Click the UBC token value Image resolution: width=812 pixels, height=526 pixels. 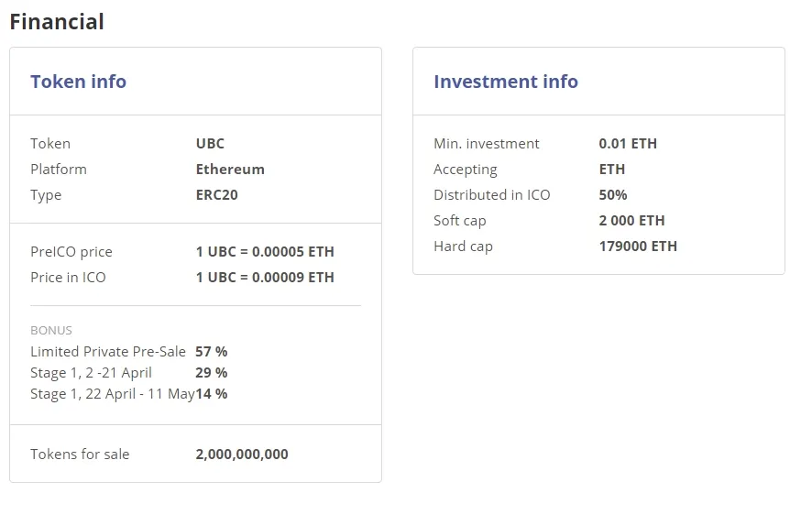[210, 143]
